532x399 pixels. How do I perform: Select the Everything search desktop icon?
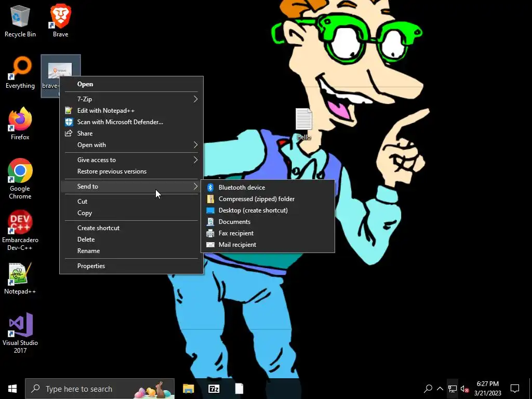coord(20,73)
